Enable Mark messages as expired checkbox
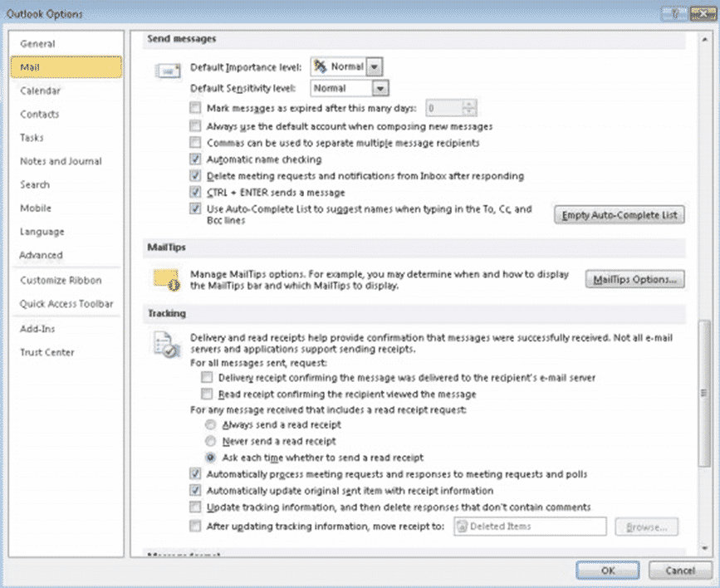 pyautogui.click(x=195, y=107)
